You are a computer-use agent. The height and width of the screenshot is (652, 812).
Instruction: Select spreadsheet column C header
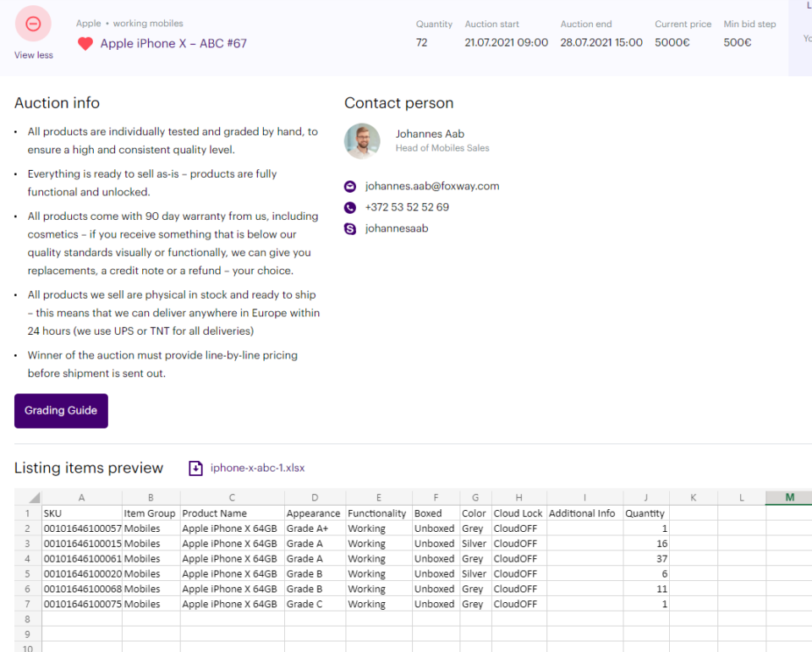[232, 498]
